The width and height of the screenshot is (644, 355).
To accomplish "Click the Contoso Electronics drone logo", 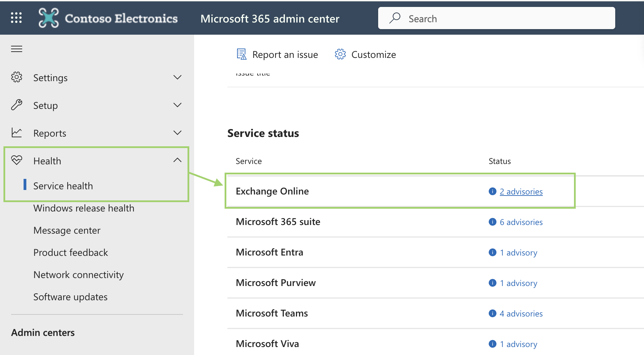I will (49, 18).
